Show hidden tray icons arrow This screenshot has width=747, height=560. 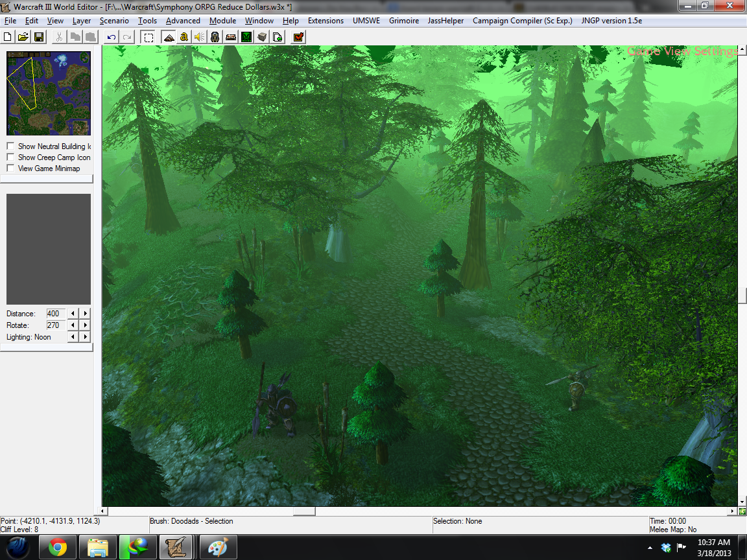(650, 548)
